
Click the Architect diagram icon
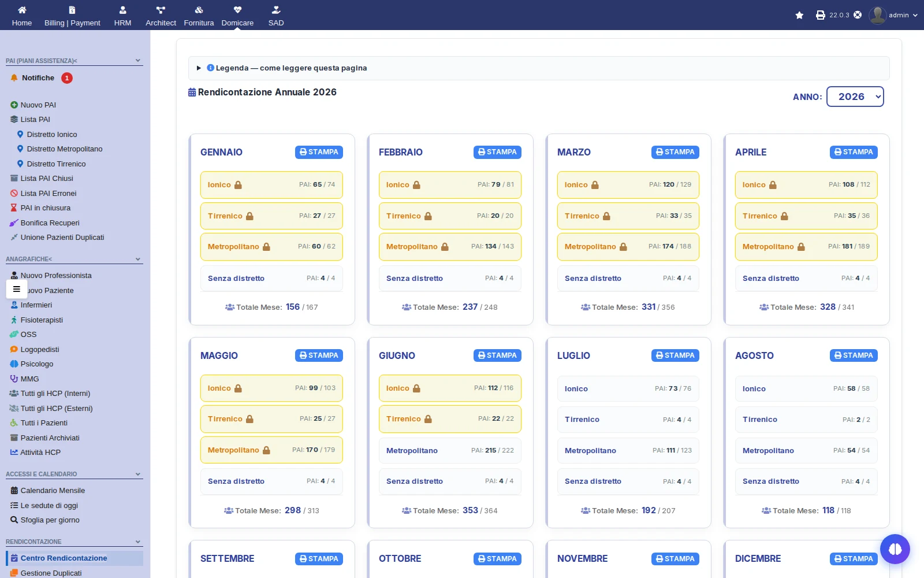pos(161,10)
